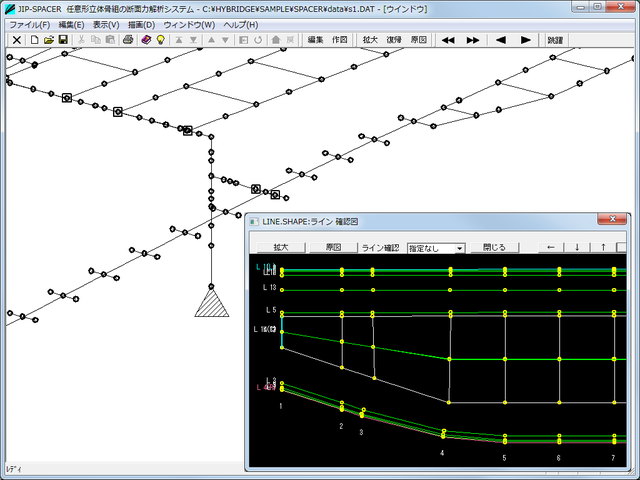Screen dimensions: 640x480
Task: Click the 拡大 button in the LINE.SHAPE window
Action: (279, 247)
